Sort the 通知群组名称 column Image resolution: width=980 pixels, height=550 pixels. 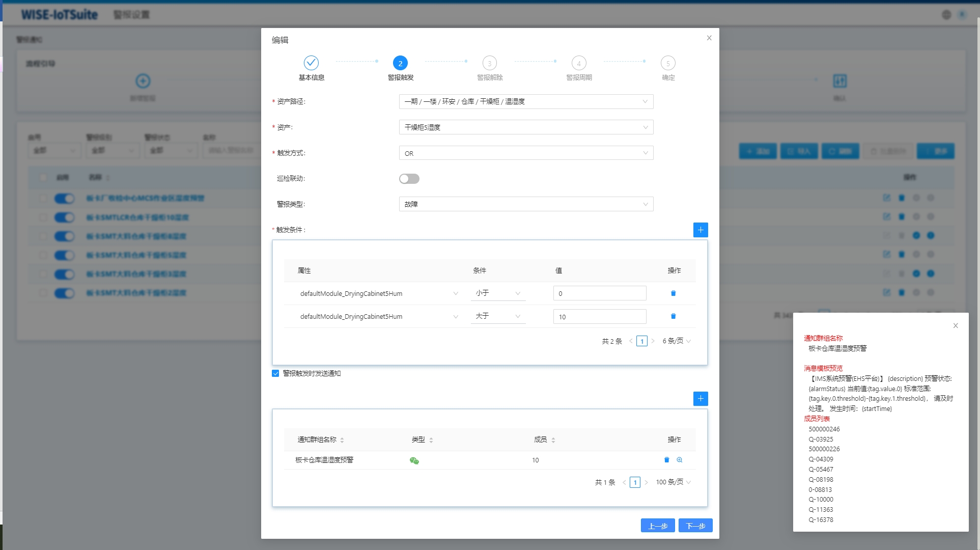click(x=342, y=440)
